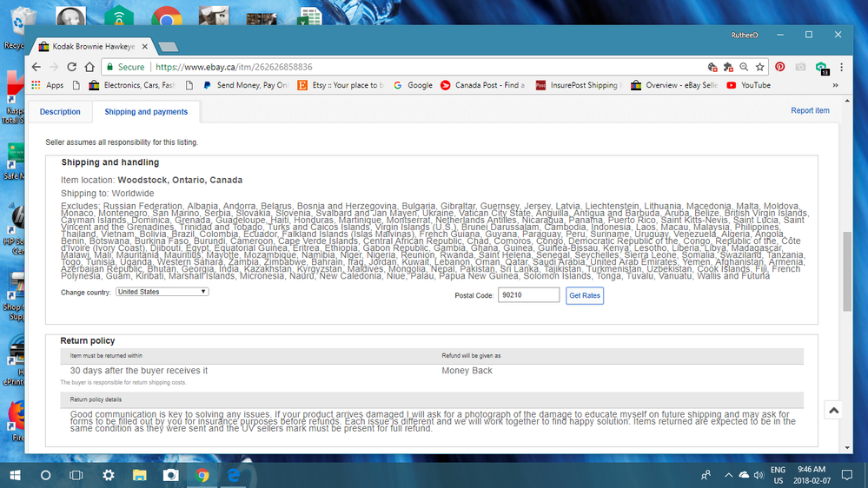The image size is (868, 488).
Task: Open the YouTube bookmark
Action: tap(748, 85)
